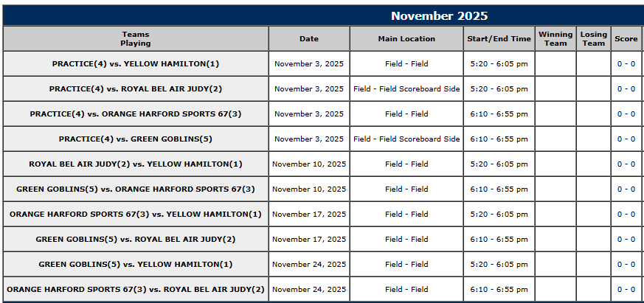Select Orange Harford Sports 67(3) vs. Yellow Hamilton(1) matchup
Screen dimensions: 644x303
click(x=136, y=215)
